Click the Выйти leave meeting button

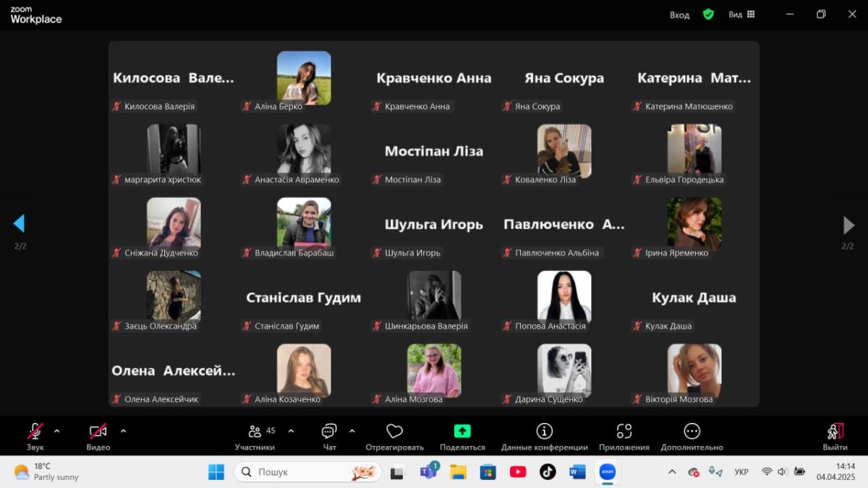[x=835, y=436]
